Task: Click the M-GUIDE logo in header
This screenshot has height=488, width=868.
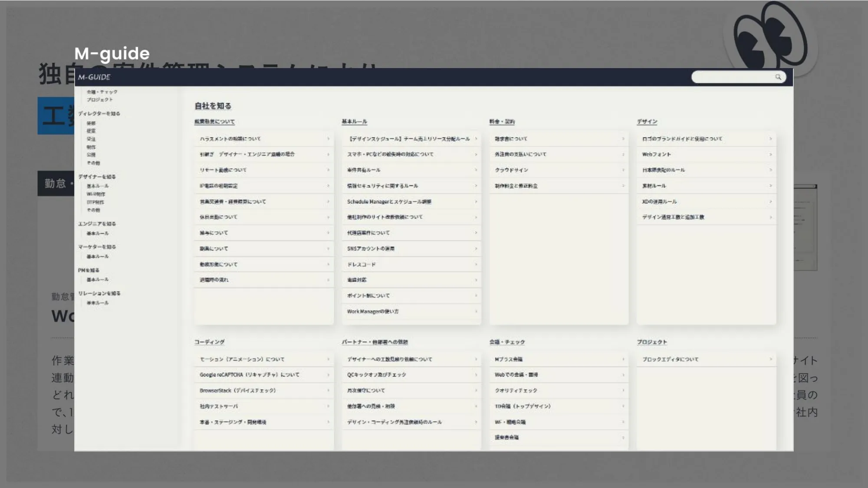Action: [94, 77]
